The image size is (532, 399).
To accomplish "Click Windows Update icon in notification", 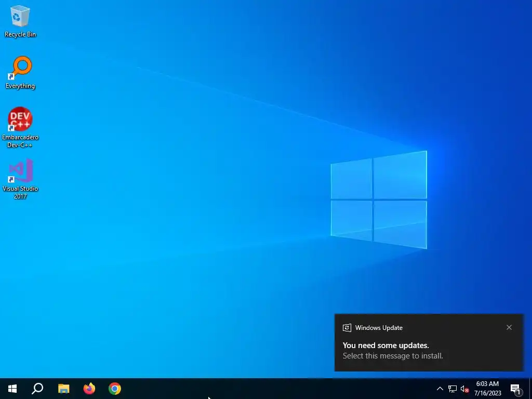I will point(347,328).
